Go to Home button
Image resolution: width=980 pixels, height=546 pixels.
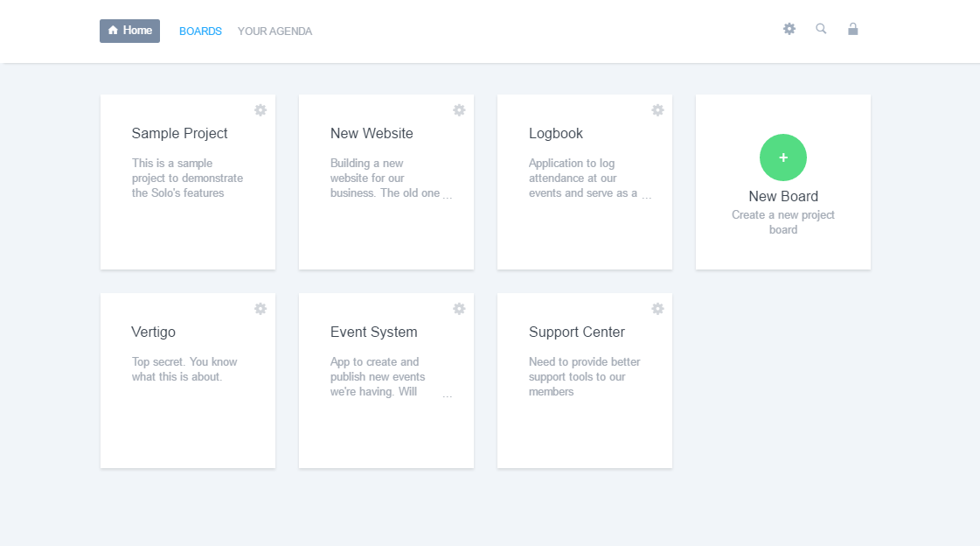130,31
